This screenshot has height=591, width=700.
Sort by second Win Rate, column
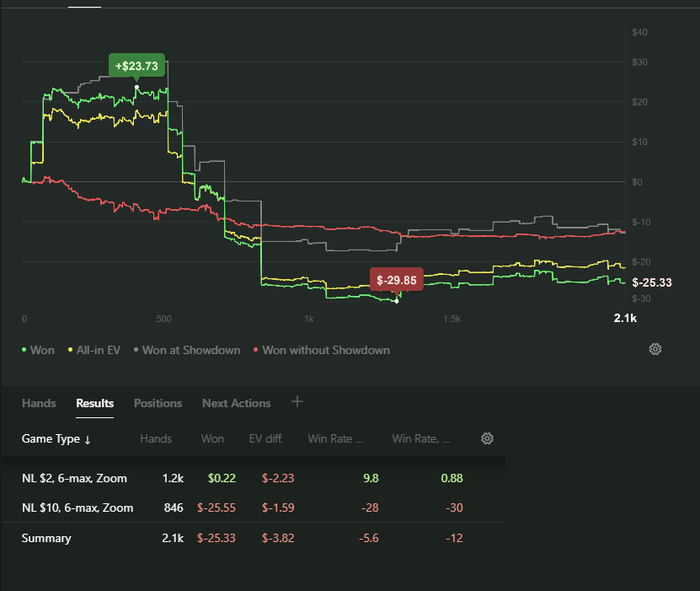[x=421, y=439]
